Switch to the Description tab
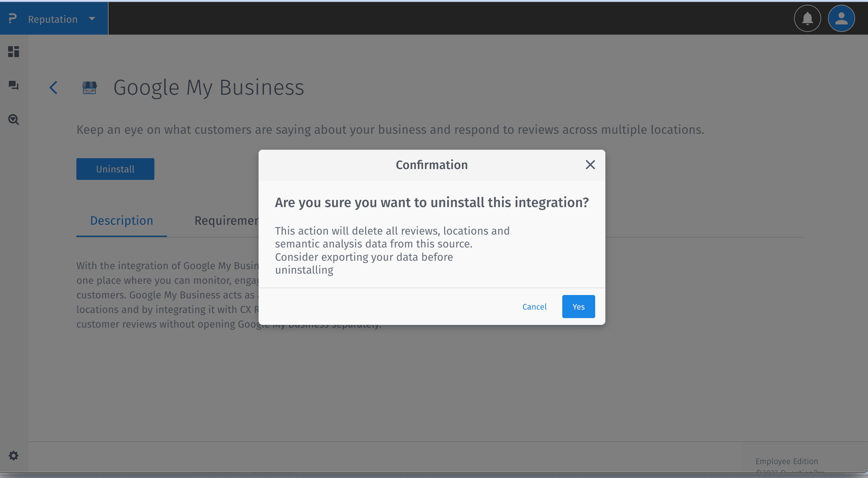Image resolution: width=868 pixels, height=478 pixels. click(121, 220)
